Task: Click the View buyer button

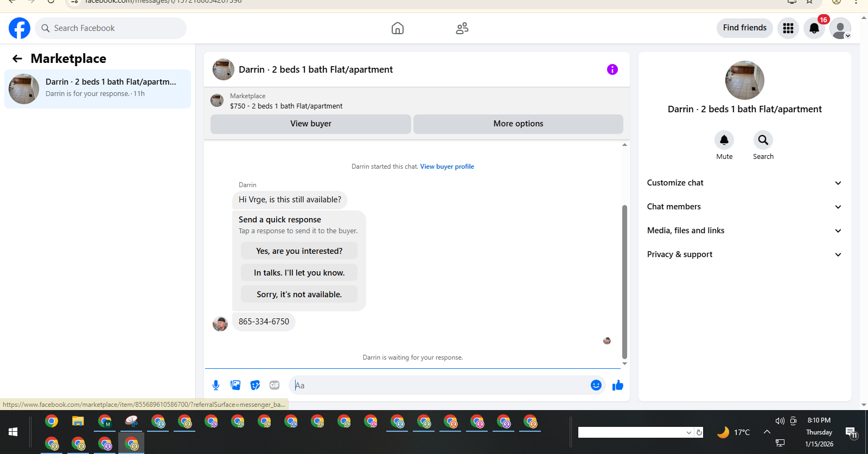Action: coord(310,124)
